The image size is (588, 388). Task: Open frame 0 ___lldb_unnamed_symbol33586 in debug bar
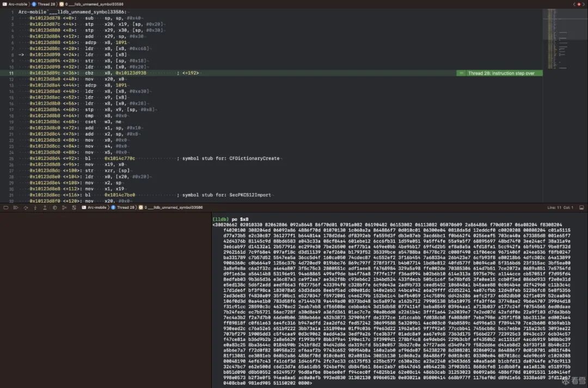tap(170, 208)
